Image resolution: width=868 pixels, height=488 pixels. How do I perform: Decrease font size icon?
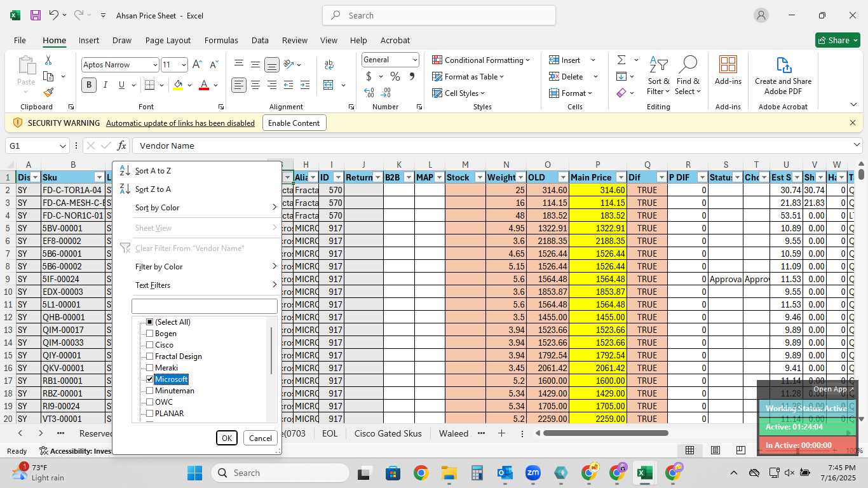coord(214,64)
